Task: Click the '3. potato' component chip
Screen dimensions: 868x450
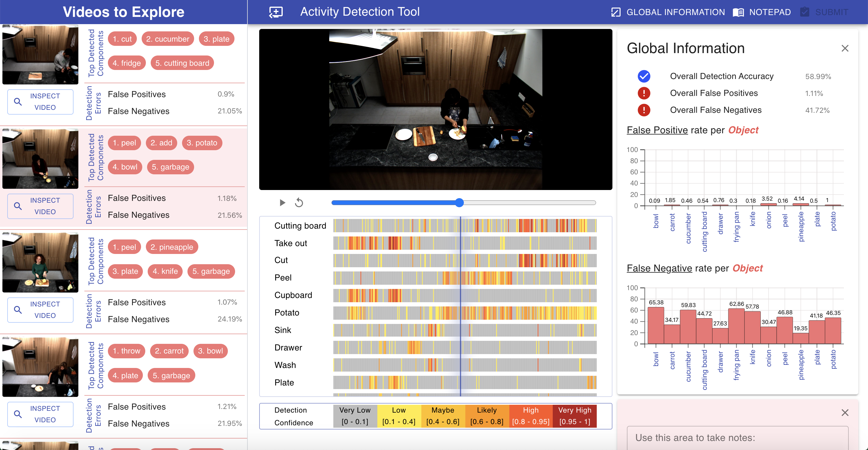Action: point(202,143)
